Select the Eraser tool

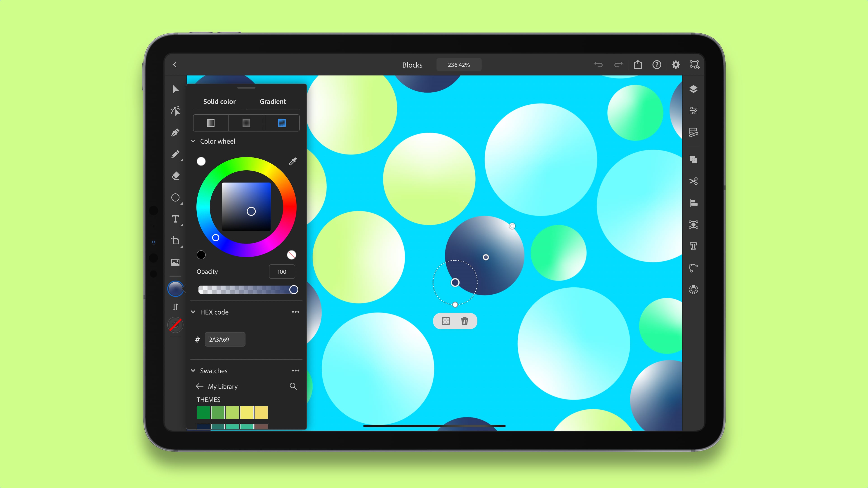[175, 176]
